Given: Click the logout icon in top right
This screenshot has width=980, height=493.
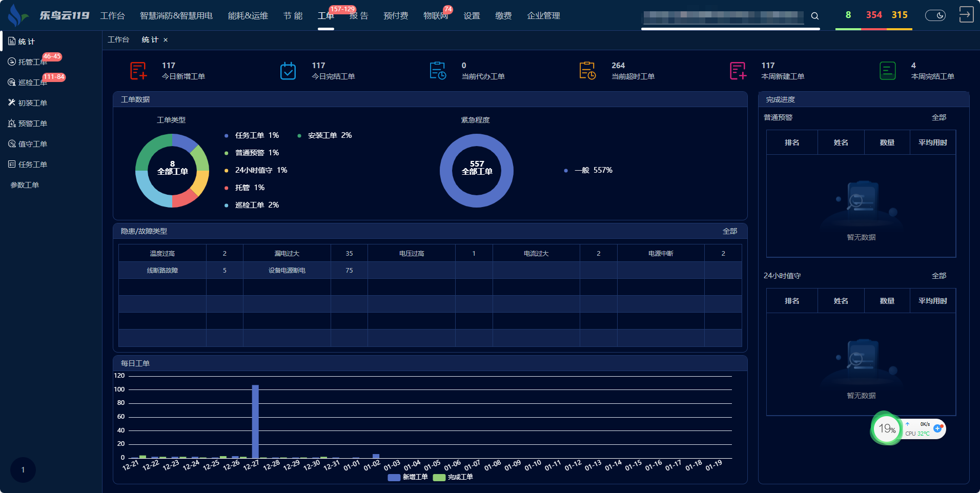Looking at the screenshot, I should coord(966,14).
